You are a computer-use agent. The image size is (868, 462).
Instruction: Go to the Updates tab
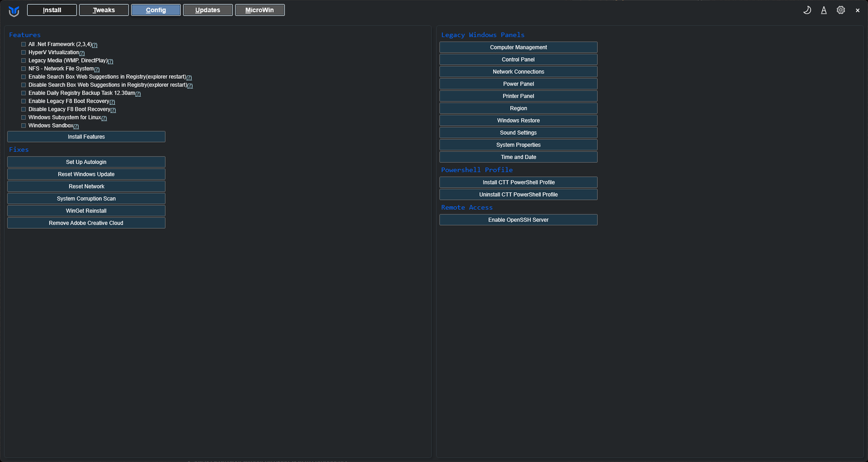[207, 10]
